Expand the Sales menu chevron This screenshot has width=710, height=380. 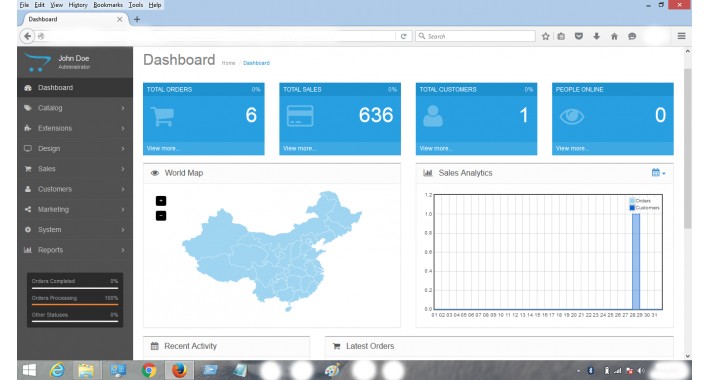pyautogui.click(x=123, y=169)
